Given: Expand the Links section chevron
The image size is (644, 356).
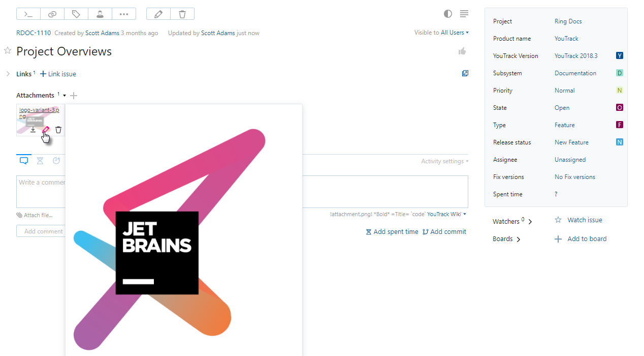Looking at the screenshot, I should coord(8,74).
